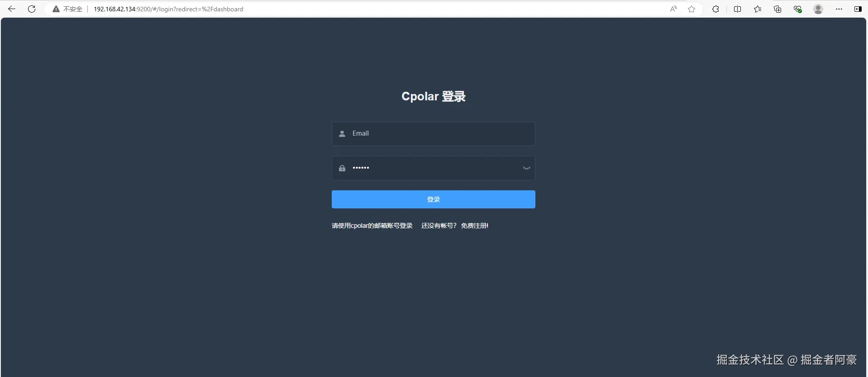Click the blue 登录 login button
This screenshot has width=868, height=377.
point(433,199)
